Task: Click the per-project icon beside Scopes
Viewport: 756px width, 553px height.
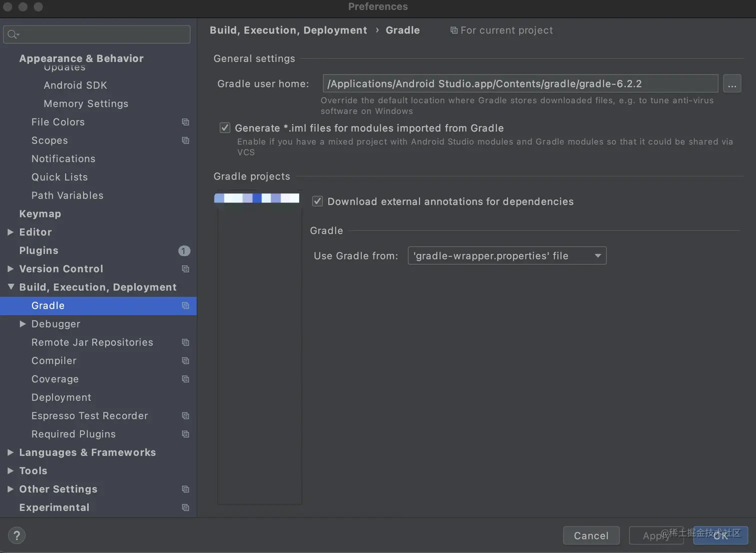Action: pos(185,140)
